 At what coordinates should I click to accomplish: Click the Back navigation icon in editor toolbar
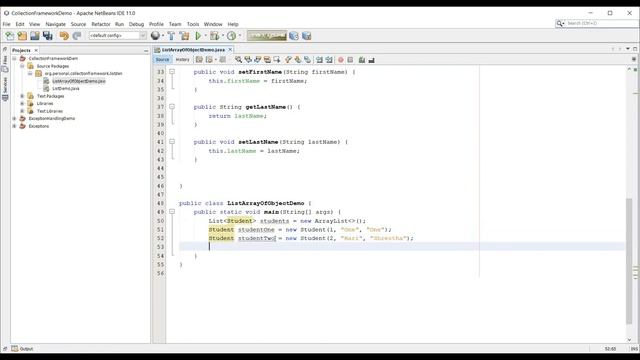tap(209, 60)
